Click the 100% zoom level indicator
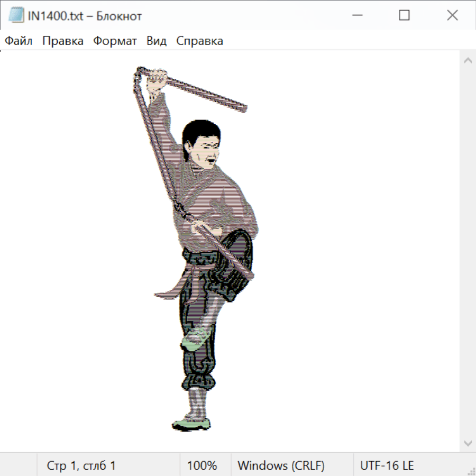Viewport: 476px width, 476px height. (202, 465)
